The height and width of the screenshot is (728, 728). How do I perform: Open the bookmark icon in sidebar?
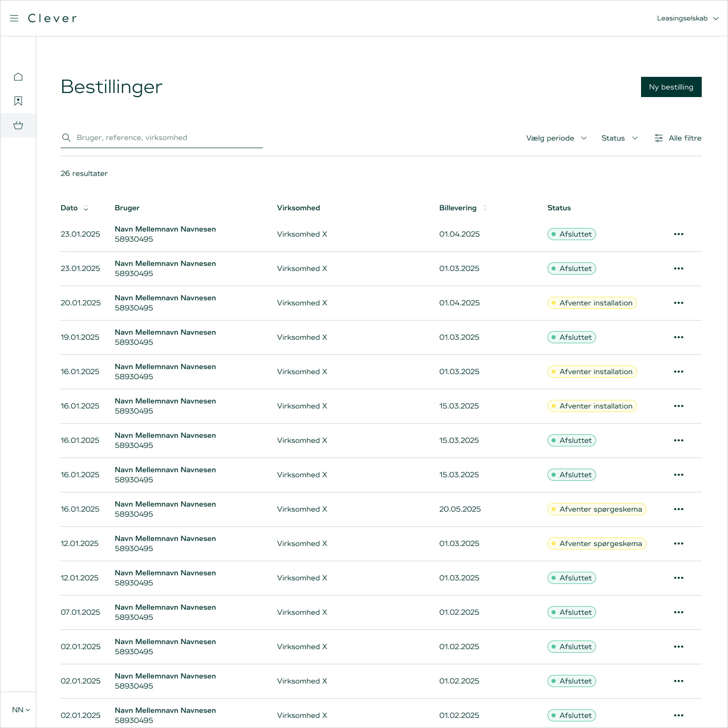click(18, 101)
